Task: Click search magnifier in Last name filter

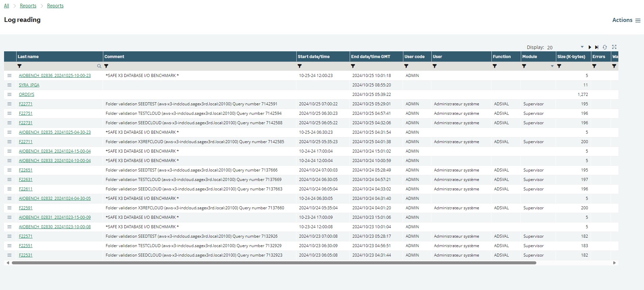Action: coord(99,66)
